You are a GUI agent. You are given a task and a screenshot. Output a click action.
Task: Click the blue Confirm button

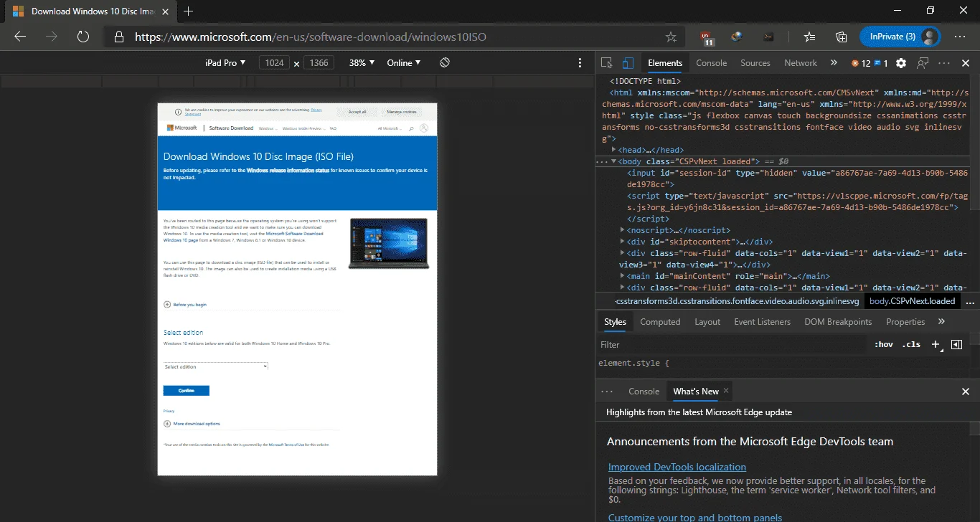[x=187, y=391]
